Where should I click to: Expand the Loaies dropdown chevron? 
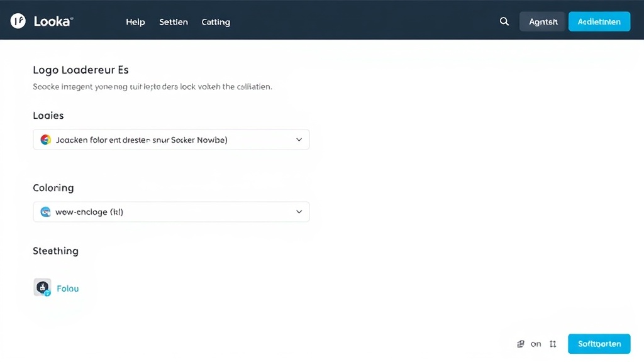click(x=299, y=140)
